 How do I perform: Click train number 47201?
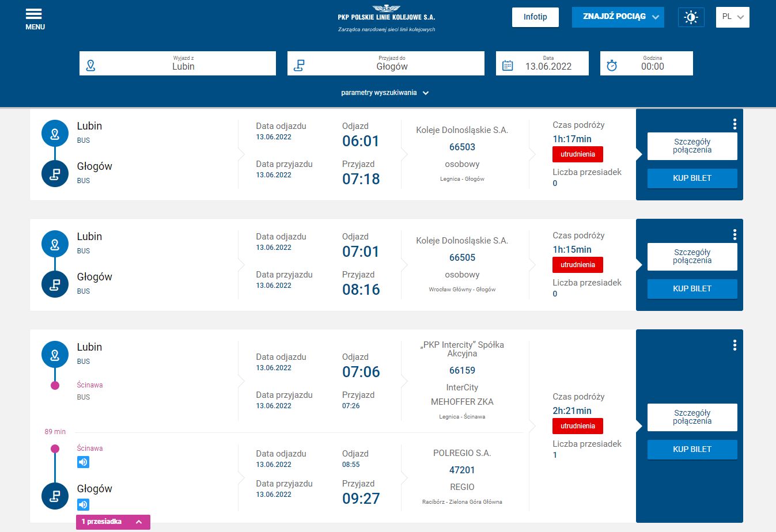462,470
